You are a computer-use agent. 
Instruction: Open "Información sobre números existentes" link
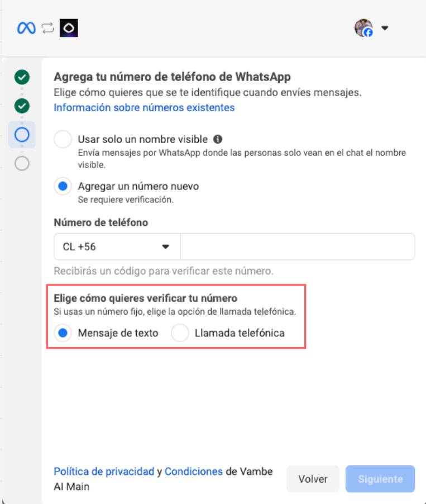click(144, 107)
